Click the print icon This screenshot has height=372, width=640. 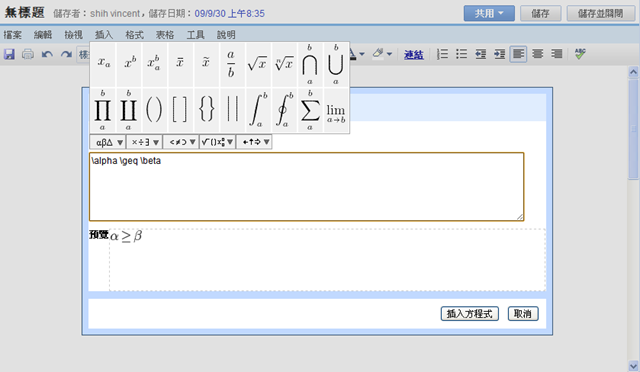coord(28,54)
